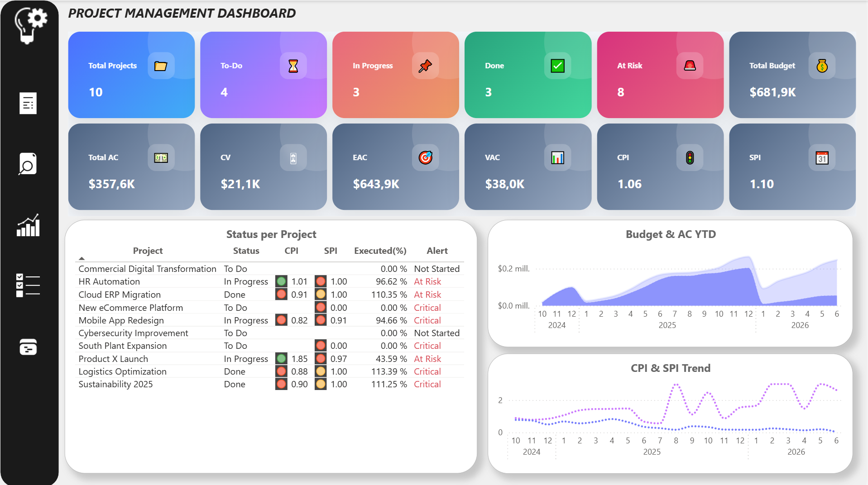Click the 43.59 % executed value
The height and width of the screenshot is (485, 868).
click(x=391, y=359)
